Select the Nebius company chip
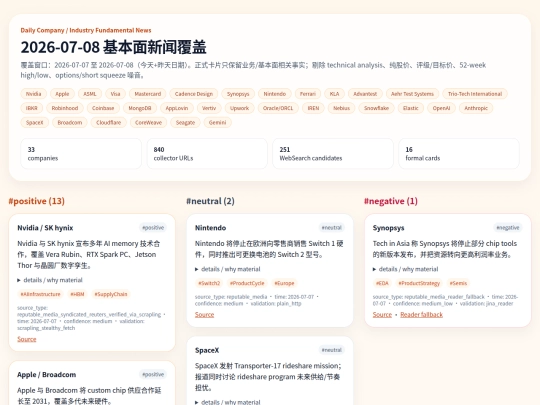This screenshot has width=540, height=405. pos(341,108)
